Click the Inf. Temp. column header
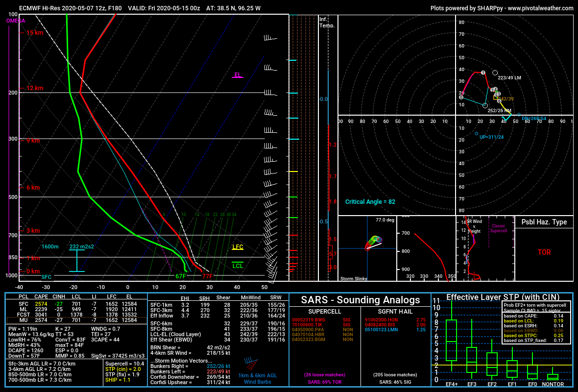578x392 pixels. tap(327, 23)
